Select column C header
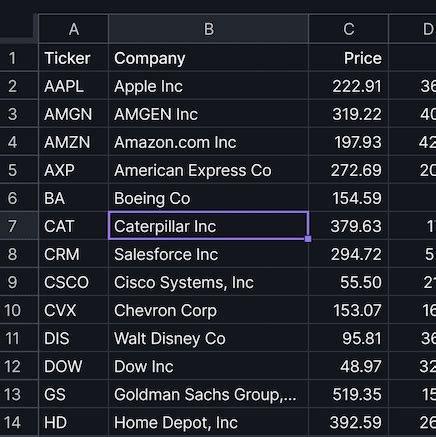Viewport: 436px width, 437px height. point(348,29)
